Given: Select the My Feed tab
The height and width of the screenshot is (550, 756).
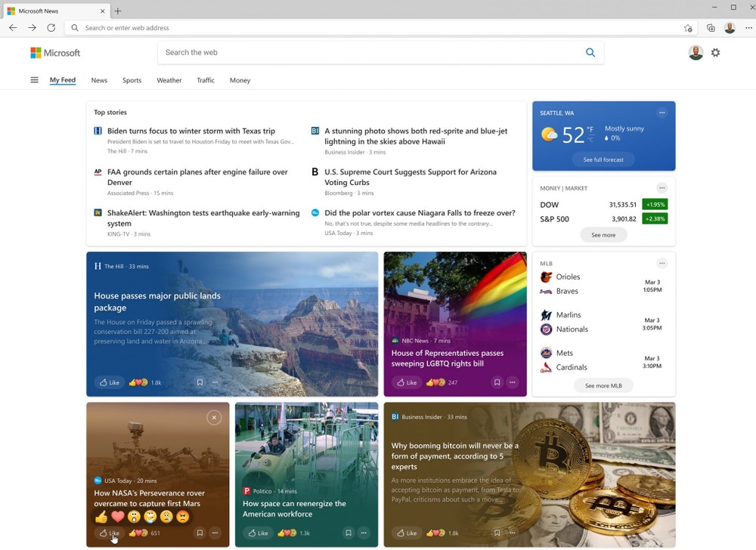Looking at the screenshot, I should (63, 80).
